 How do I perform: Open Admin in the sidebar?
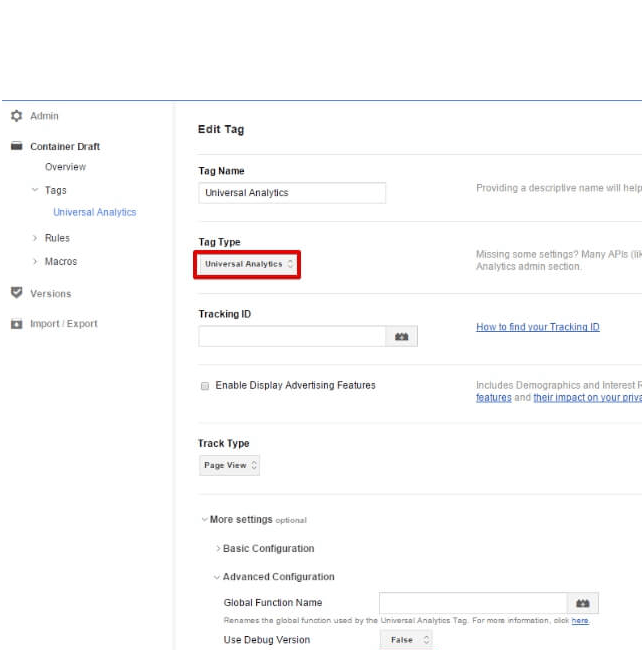44,116
